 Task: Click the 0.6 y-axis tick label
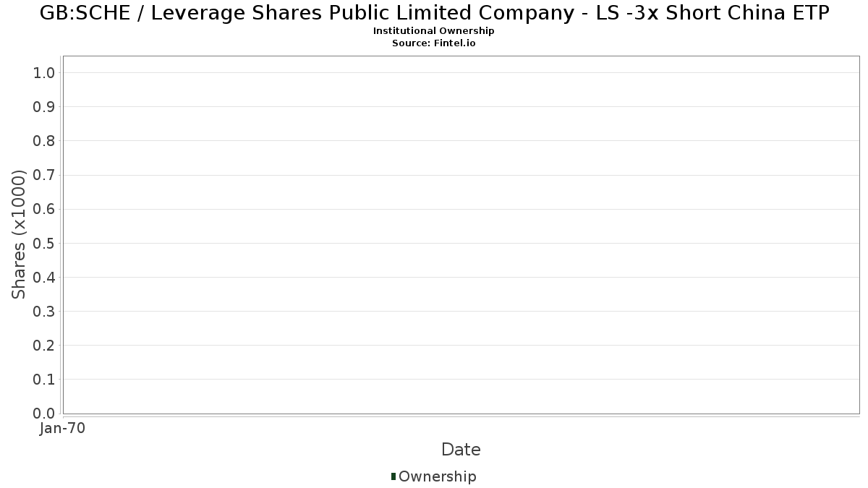click(44, 209)
